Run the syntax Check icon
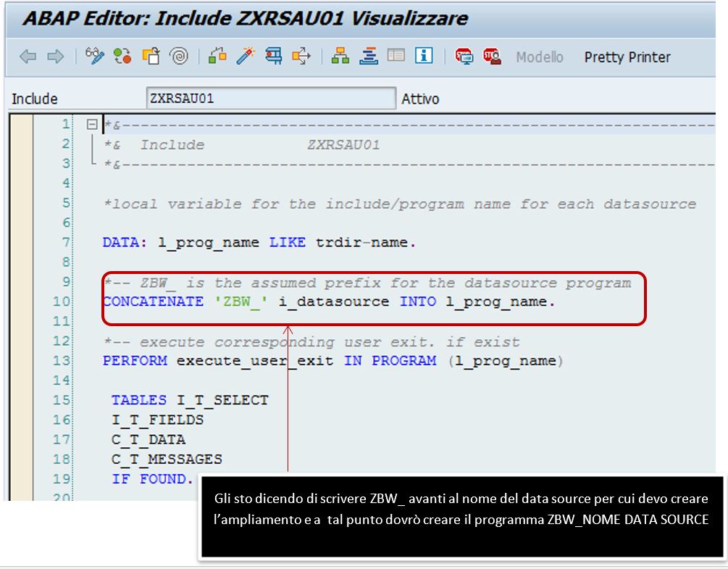The height and width of the screenshot is (569, 728). click(217, 57)
